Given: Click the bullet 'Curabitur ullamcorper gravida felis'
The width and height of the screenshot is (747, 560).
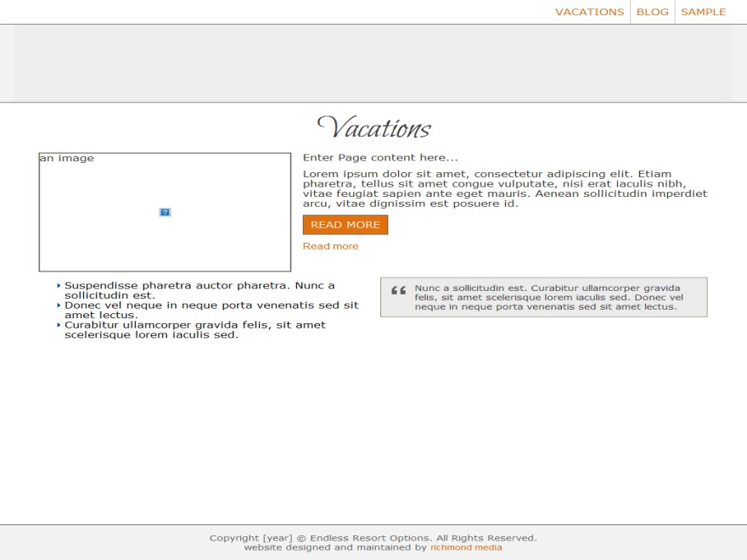Looking at the screenshot, I should (195, 329).
